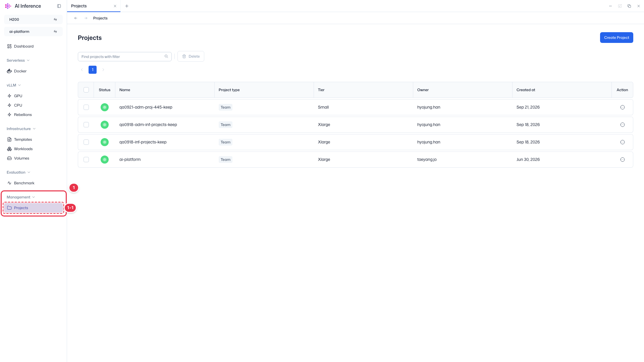Collapse the Infrastructure section
Screen dimensions: 644x362
(21, 129)
